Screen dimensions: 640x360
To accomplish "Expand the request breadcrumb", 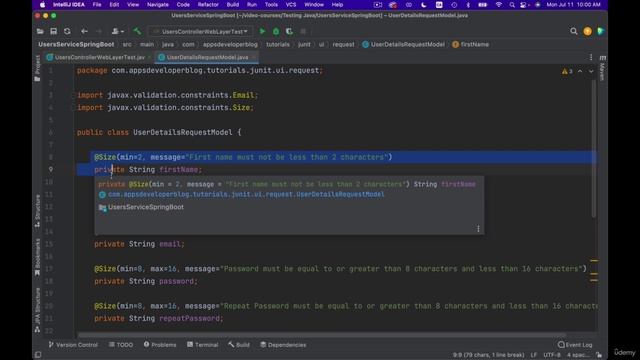I will point(343,44).
